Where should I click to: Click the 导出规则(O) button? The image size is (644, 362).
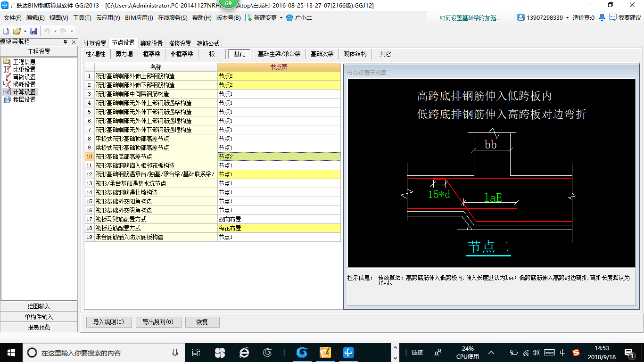(158, 322)
